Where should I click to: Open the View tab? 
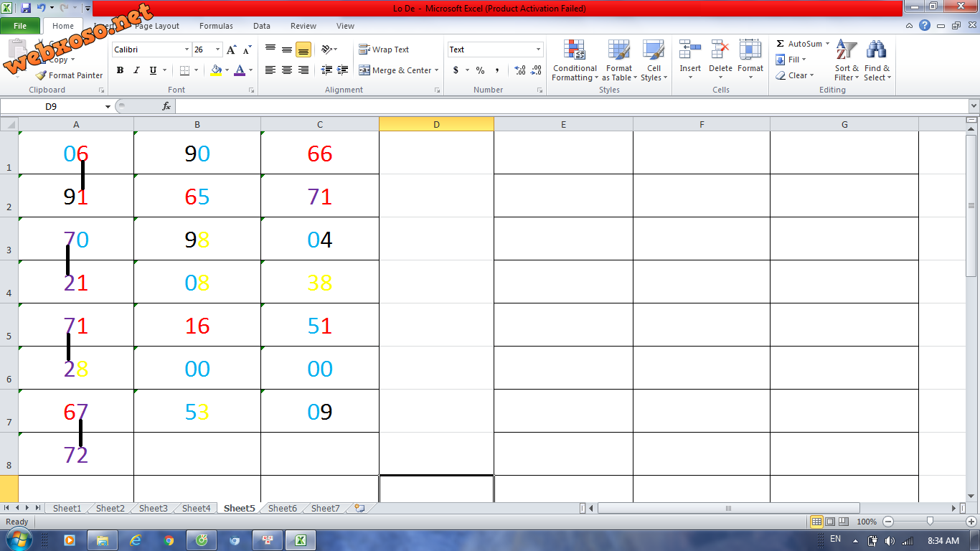coord(345,26)
